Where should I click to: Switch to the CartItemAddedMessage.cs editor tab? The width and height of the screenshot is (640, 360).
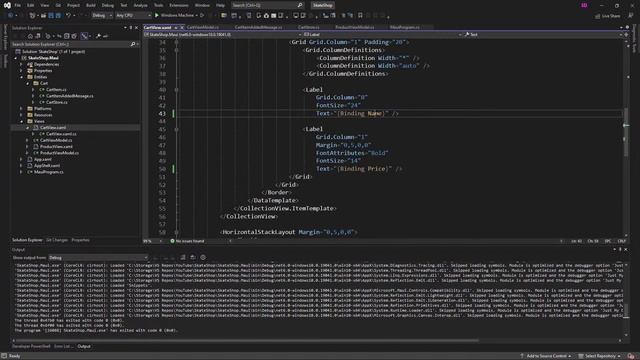pyautogui.click(x=258, y=27)
